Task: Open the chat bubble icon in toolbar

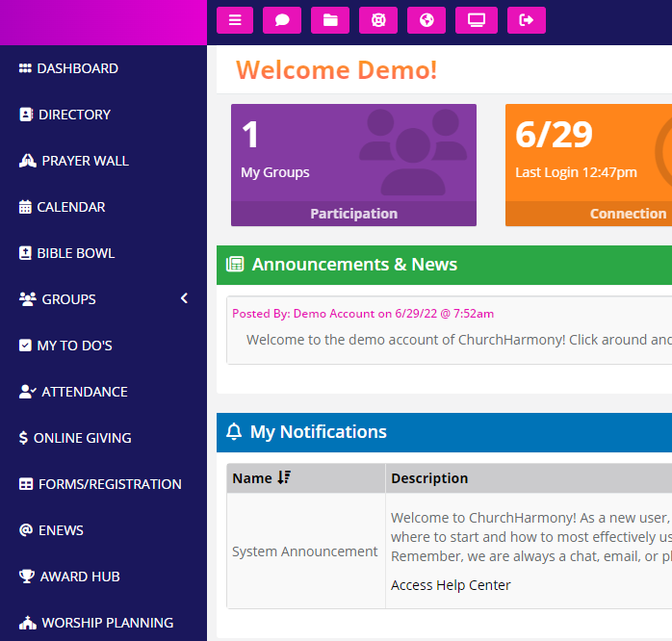Action: pos(282,20)
